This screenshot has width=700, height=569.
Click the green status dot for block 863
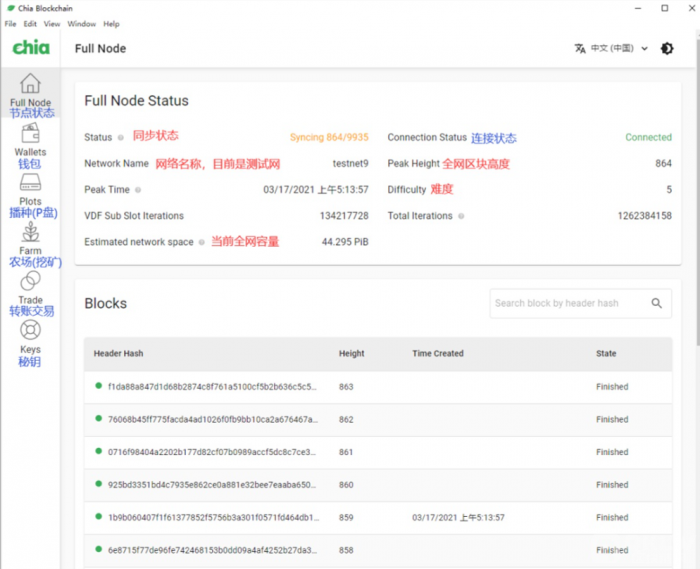coord(99,386)
